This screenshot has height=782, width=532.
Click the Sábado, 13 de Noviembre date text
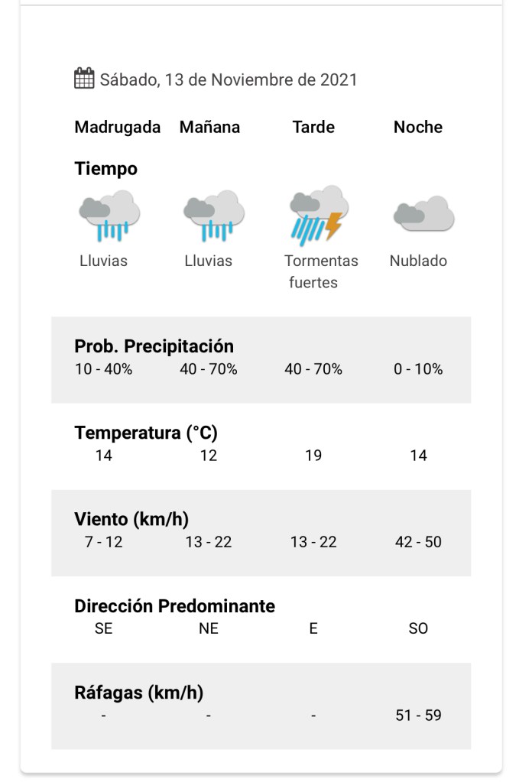[229, 79]
